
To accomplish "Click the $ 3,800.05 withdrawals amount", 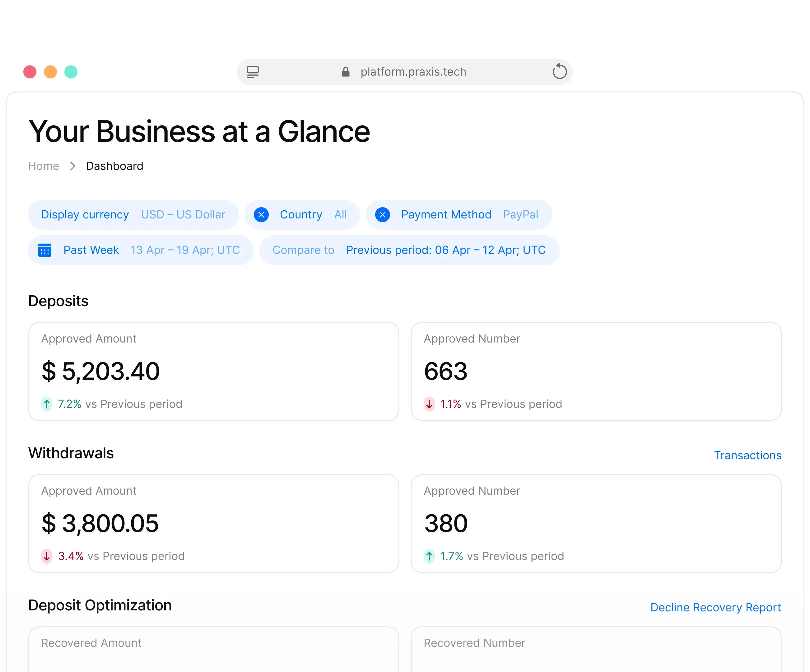I will pyautogui.click(x=100, y=523).
